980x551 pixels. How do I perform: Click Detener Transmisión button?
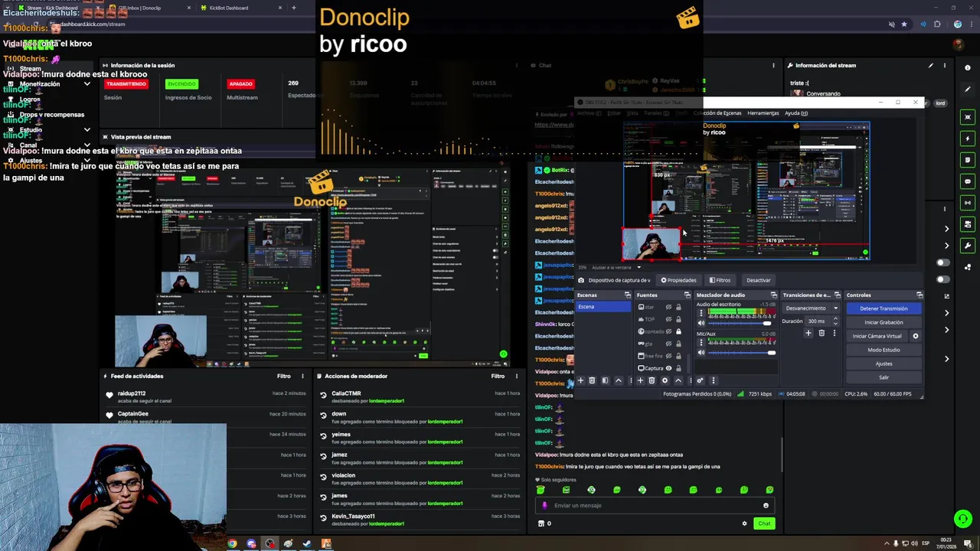point(884,308)
